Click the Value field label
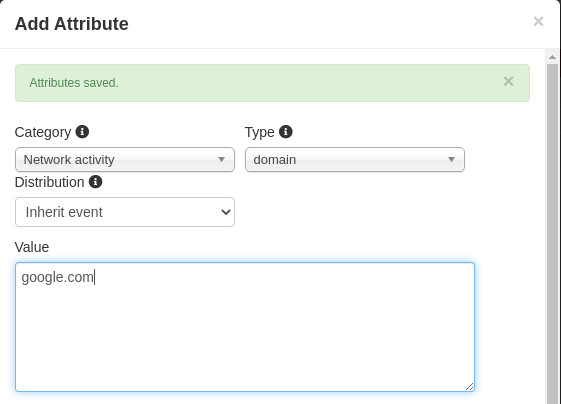 [x=32, y=247]
